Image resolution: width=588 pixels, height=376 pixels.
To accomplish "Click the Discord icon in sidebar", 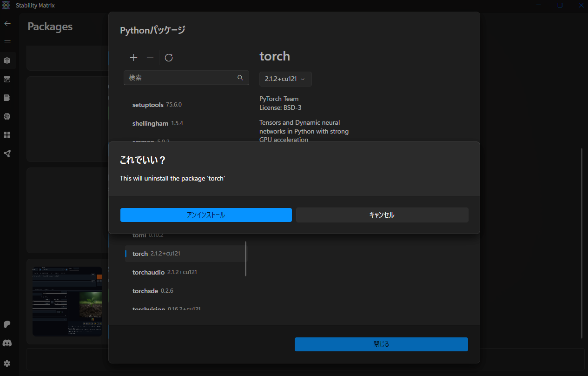I will (7, 343).
